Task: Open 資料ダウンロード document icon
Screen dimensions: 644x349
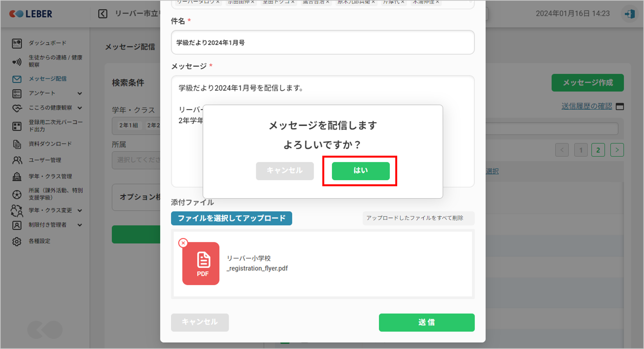Action: coord(17,144)
